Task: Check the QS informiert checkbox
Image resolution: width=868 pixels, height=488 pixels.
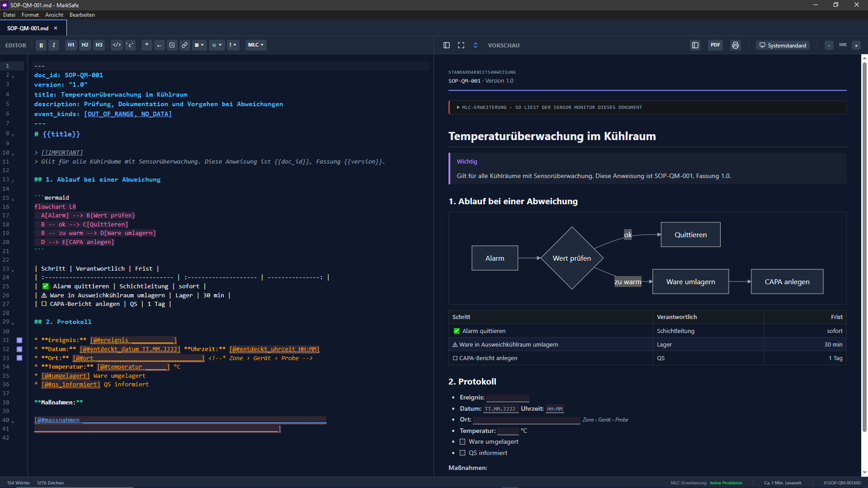Action: (x=462, y=453)
